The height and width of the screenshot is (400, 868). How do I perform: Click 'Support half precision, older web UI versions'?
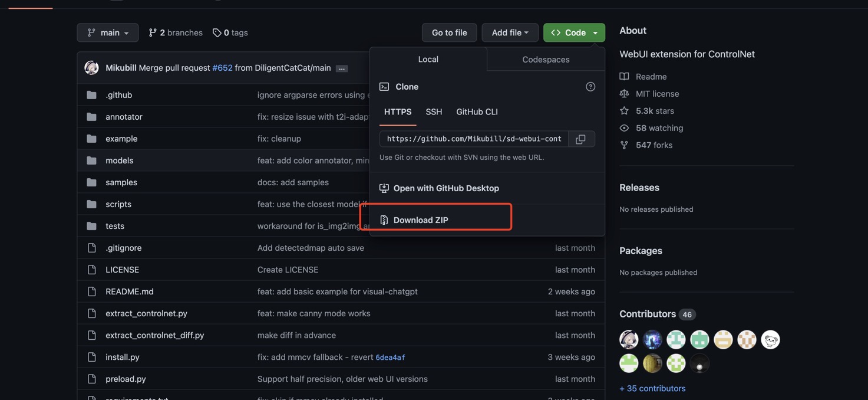(342, 379)
